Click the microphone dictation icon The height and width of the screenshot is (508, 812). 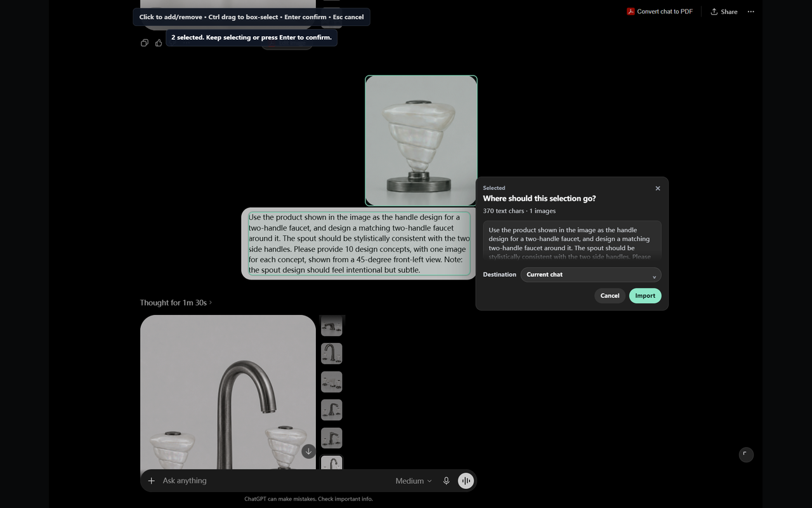coord(447,481)
